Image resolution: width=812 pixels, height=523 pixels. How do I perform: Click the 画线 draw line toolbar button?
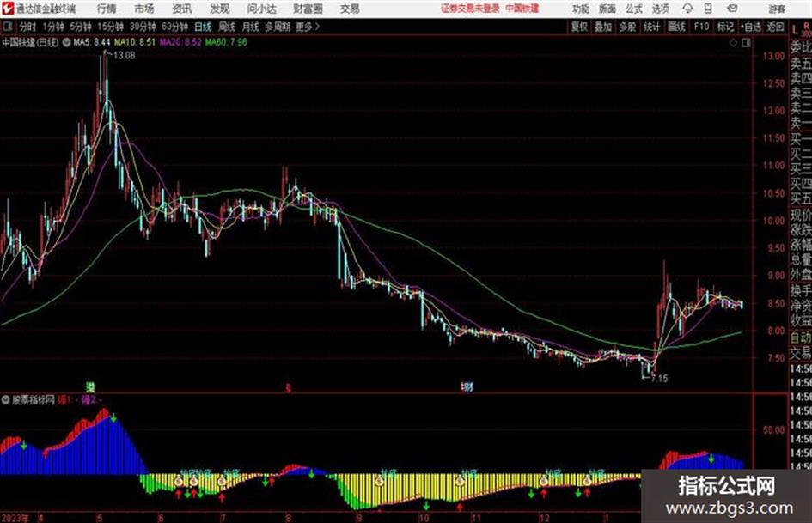pyautogui.click(x=676, y=27)
